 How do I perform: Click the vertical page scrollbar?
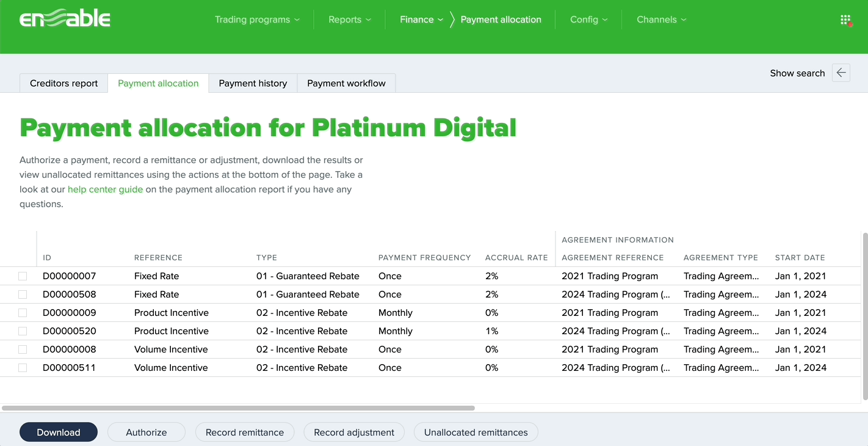865,316
